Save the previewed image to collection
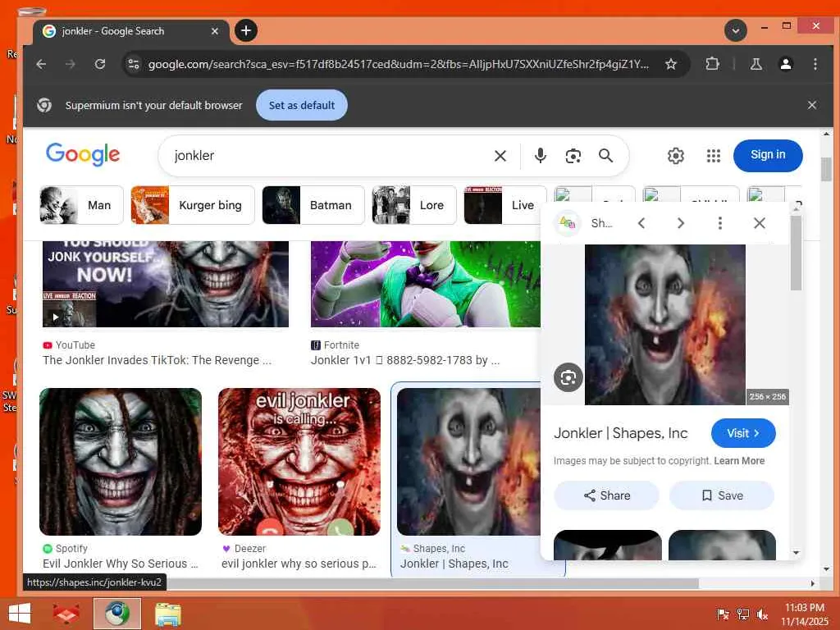This screenshot has height=630, width=840. [721, 495]
